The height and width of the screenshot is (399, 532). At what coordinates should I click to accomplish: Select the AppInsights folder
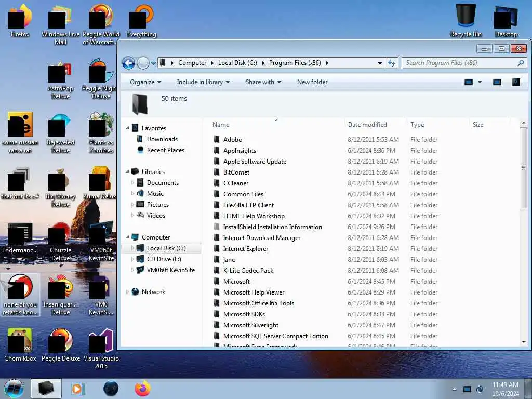240,151
